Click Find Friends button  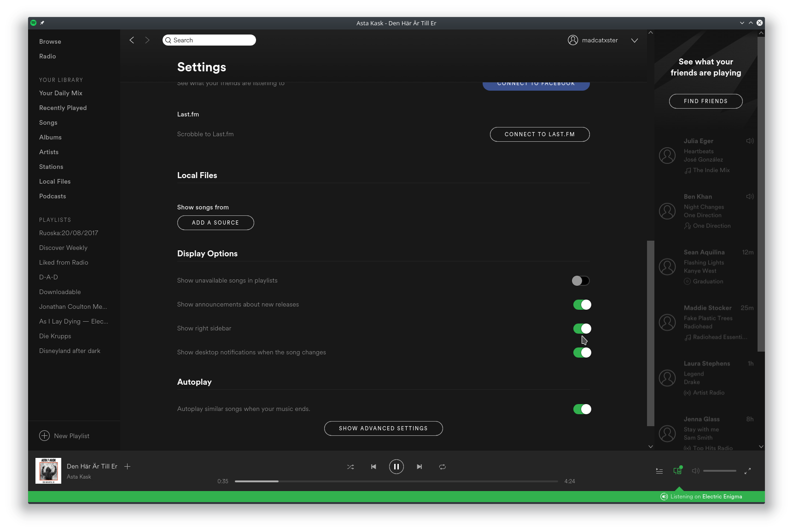[706, 101]
